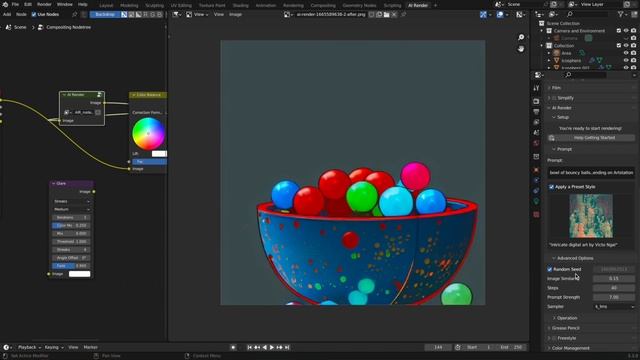Collapse the AI Render node
Screen dimensions: 640x360
click(64, 95)
